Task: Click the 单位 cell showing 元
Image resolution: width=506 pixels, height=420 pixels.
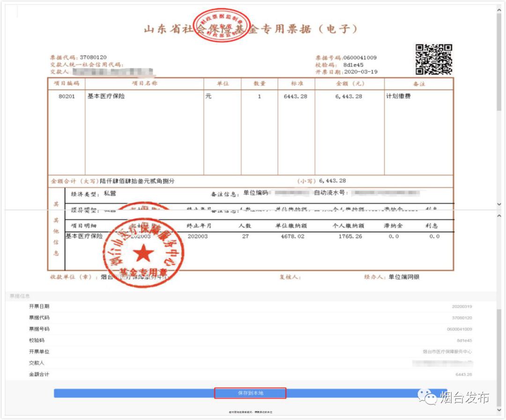Action: click(208, 96)
